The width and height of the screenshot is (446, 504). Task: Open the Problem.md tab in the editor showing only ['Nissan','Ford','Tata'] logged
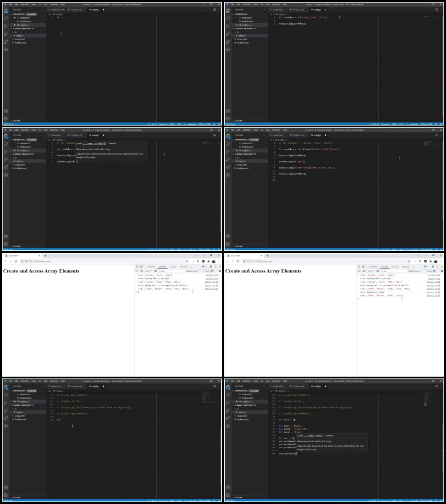(x=298, y=10)
